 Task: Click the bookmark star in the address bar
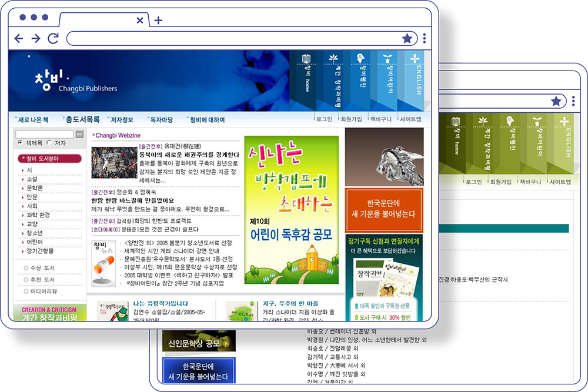(407, 38)
